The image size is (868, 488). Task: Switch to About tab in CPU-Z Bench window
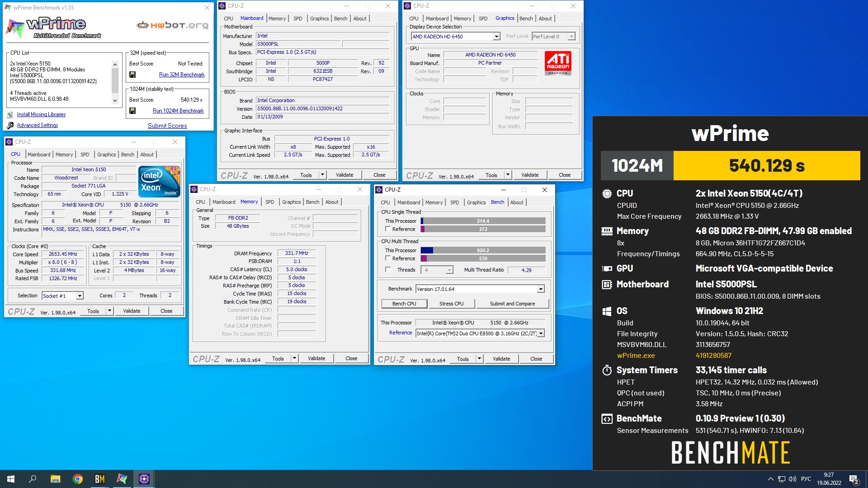[x=517, y=202]
